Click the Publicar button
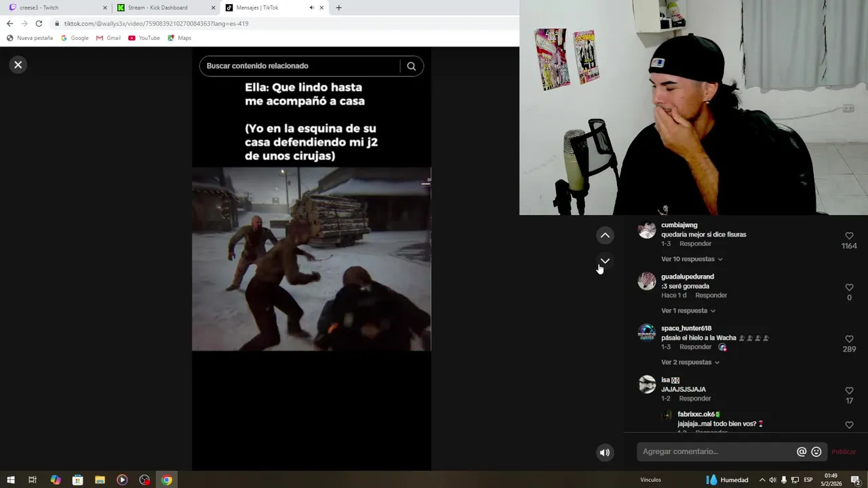The height and width of the screenshot is (488, 868). pyautogui.click(x=844, y=451)
